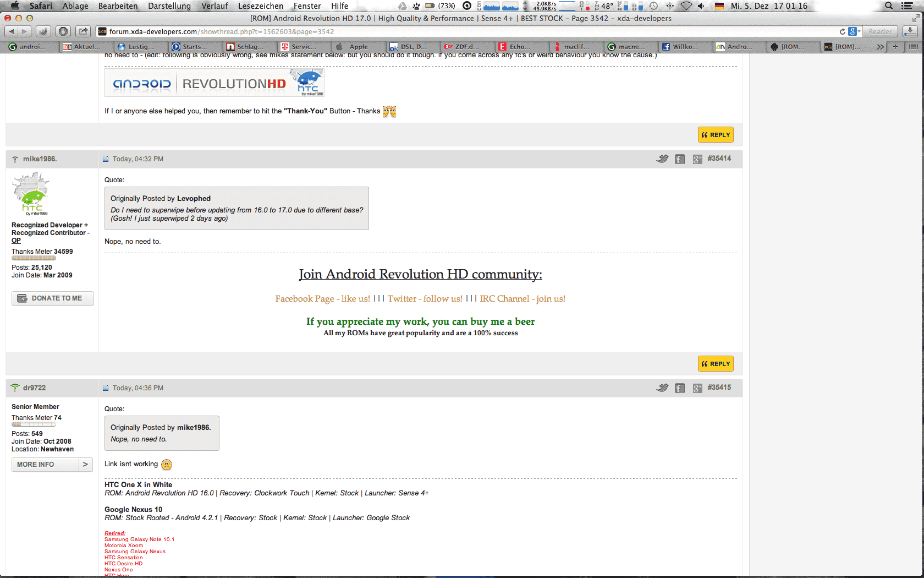Open the mike1986. username link
Image resolution: width=924 pixels, height=578 pixels.
tap(40, 159)
